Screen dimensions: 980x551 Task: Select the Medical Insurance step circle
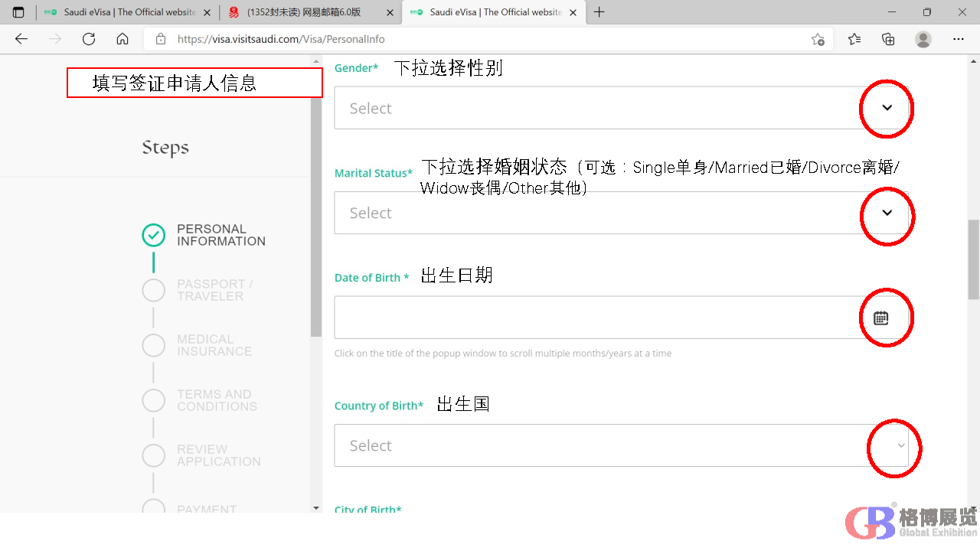(154, 345)
